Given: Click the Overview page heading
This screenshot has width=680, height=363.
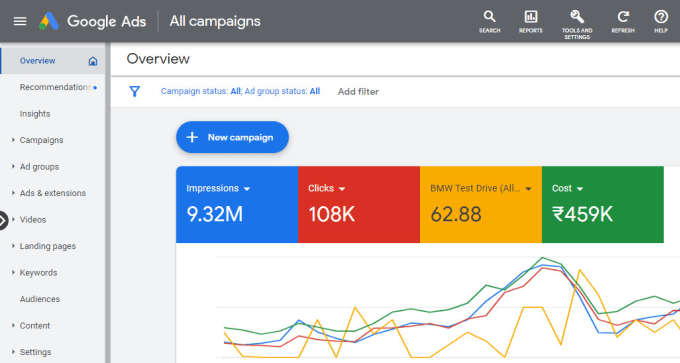Looking at the screenshot, I should 158,59.
